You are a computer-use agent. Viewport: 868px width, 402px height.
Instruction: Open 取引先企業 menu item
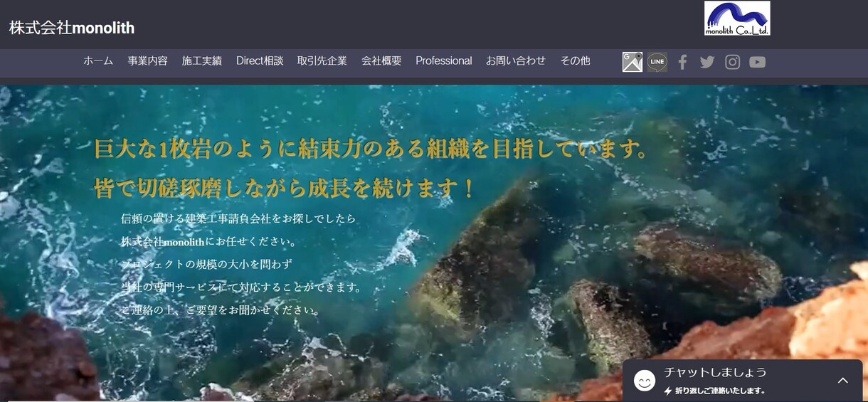322,61
